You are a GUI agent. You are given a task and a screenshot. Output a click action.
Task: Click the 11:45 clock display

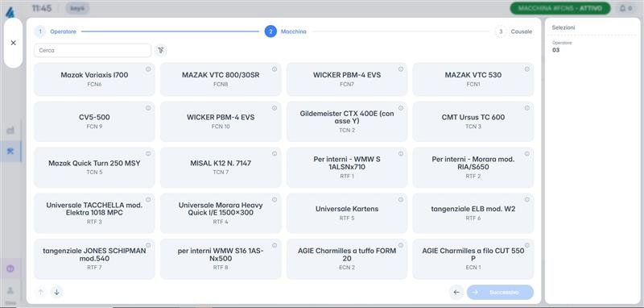tap(42, 8)
